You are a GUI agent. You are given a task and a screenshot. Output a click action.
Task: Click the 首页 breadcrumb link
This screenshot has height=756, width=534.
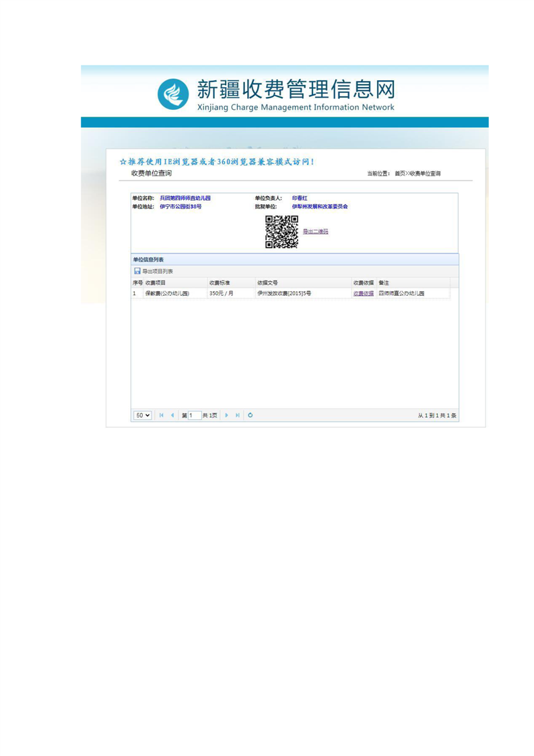tap(399, 174)
